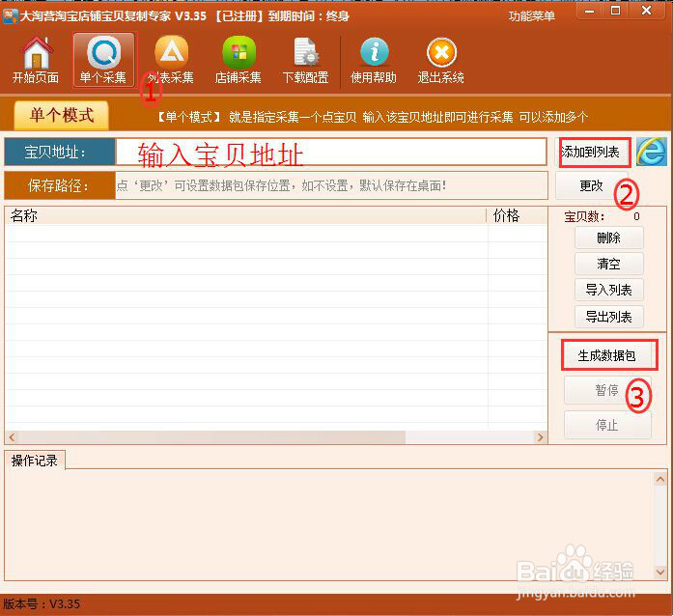Screen dimensions: 673x616
Task: Open the 下载配置 settings icon
Action: tap(305, 60)
